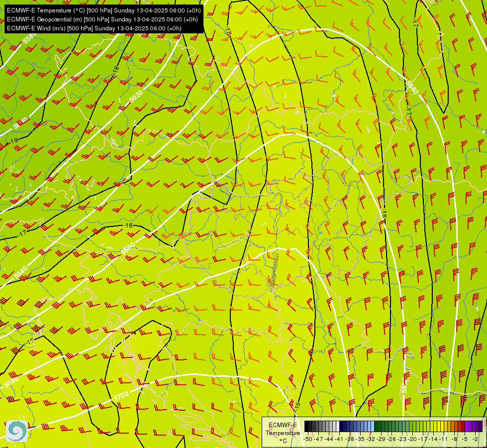487x448 pixels.
Task: Click the -26 label in the legend
Action: pyautogui.click(x=391, y=439)
